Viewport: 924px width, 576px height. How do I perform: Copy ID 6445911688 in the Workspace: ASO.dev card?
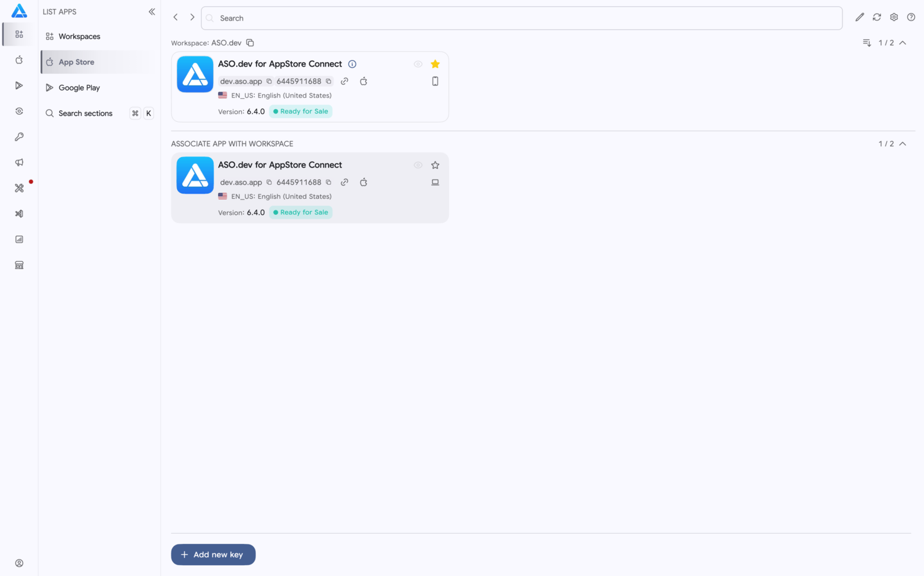coord(329,81)
